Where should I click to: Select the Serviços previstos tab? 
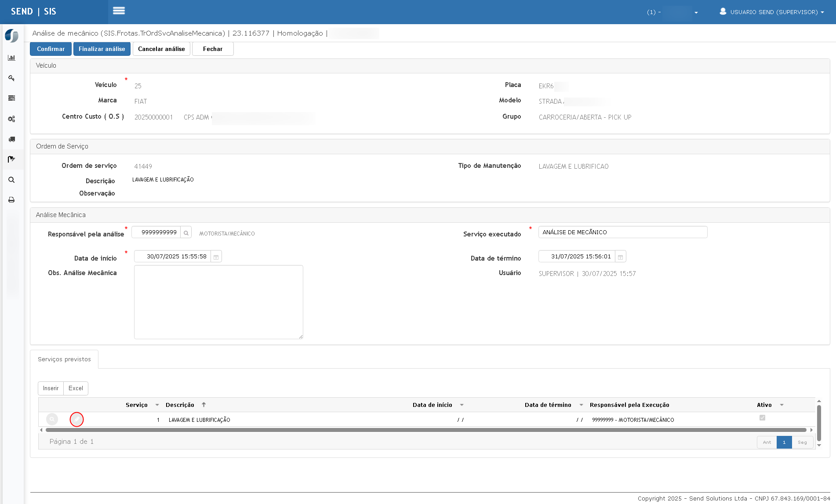(x=64, y=359)
